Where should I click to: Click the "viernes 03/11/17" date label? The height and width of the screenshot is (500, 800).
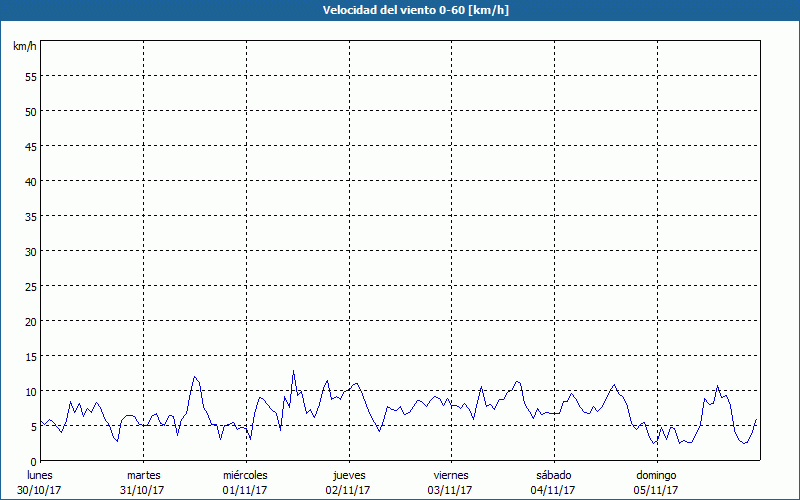[x=451, y=482]
